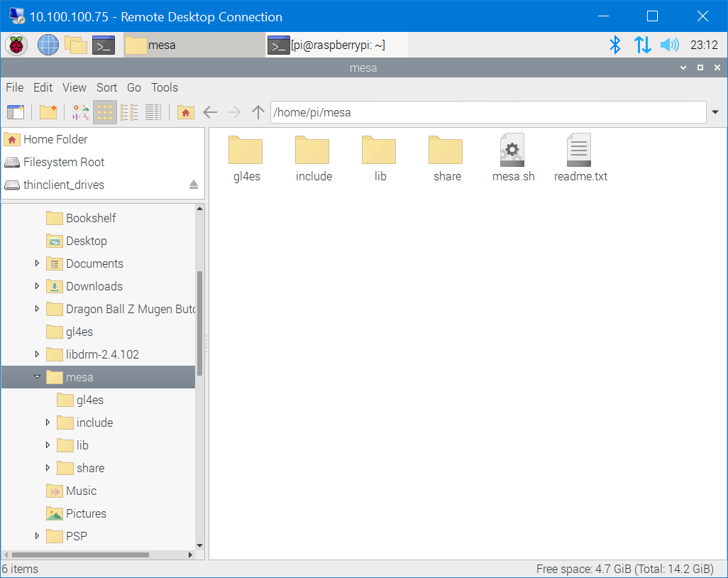Go to home folder via toolbar icon
728x578 pixels.
coord(185,112)
